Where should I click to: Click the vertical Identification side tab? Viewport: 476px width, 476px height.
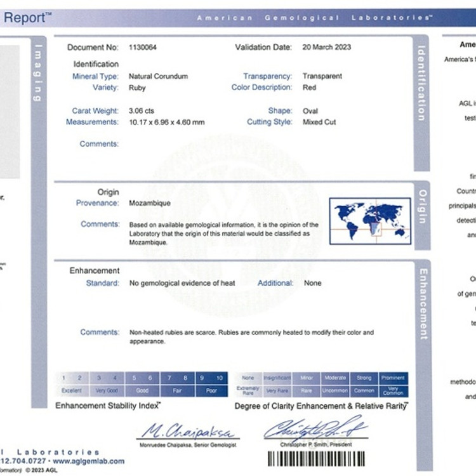(x=422, y=83)
